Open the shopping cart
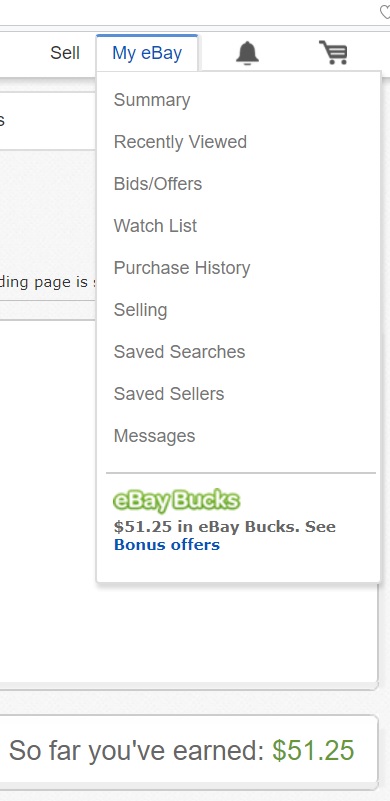The width and height of the screenshot is (390, 801). 334,53
